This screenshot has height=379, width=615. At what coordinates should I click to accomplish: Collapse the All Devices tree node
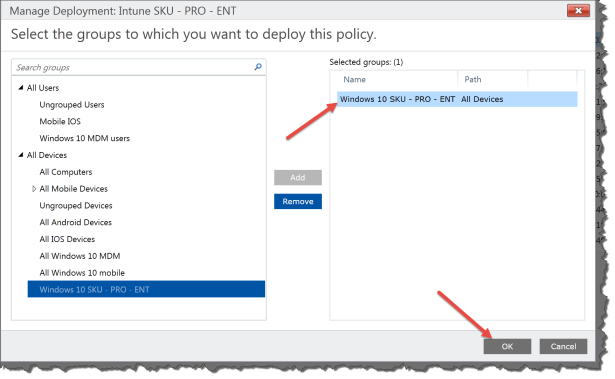pyautogui.click(x=21, y=155)
